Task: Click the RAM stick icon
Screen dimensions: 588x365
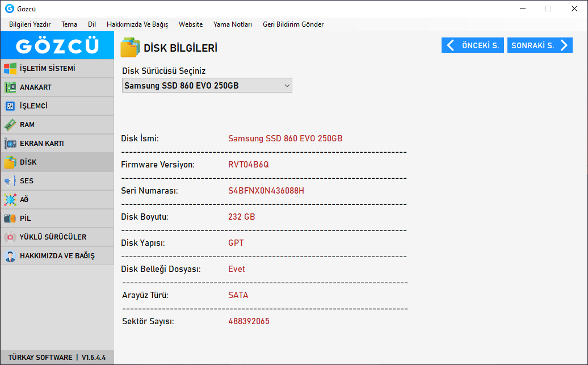Action: click(10, 125)
